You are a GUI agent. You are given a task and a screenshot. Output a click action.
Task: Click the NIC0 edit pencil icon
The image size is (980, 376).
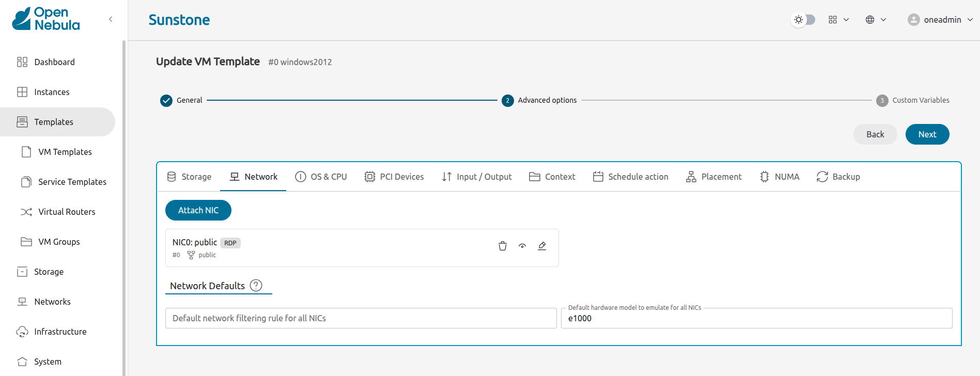click(x=542, y=246)
